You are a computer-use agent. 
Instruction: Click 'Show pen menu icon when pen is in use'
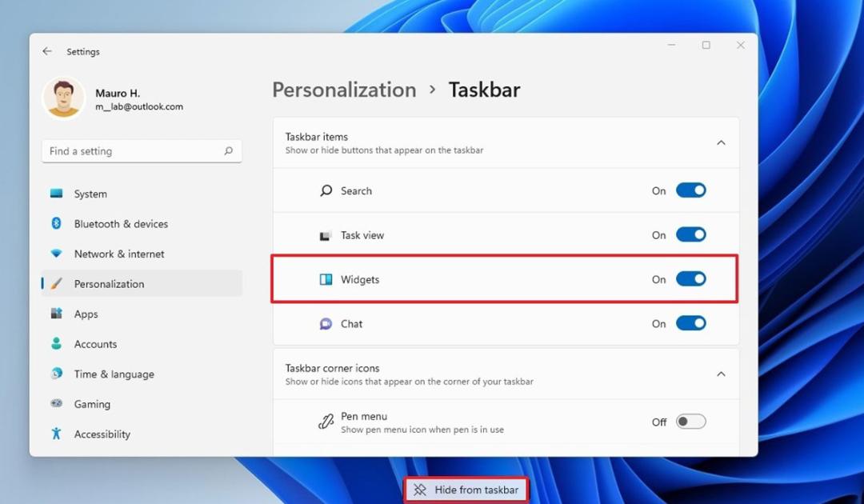(x=422, y=430)
